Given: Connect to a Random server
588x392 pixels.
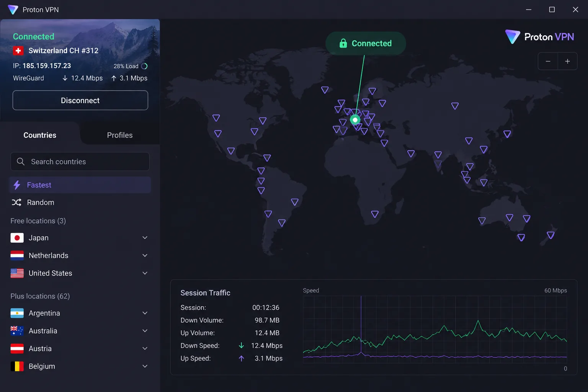Looking at the screenshot, I should pyautogui.click(x=80, y=203).
